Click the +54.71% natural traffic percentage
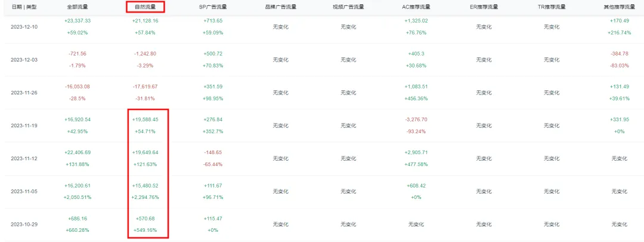Screen dimensions: 644x242 [x=145, y=131]
